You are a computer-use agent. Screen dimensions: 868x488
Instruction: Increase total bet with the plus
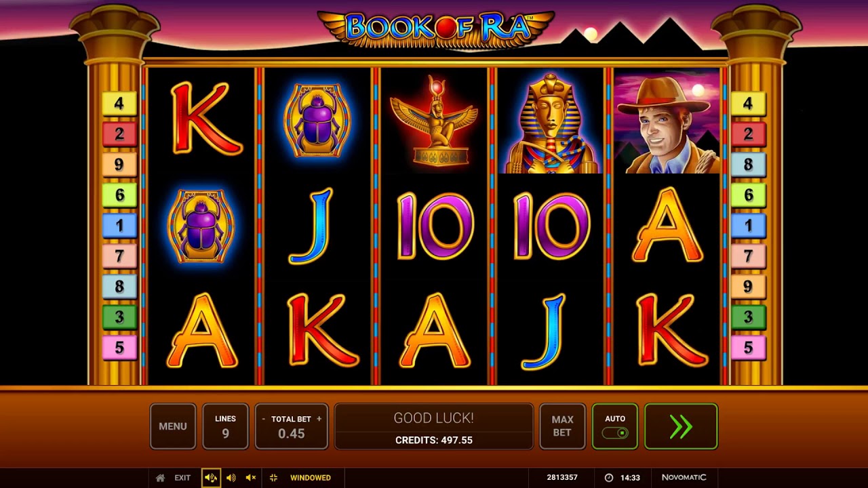pos(319,419)
